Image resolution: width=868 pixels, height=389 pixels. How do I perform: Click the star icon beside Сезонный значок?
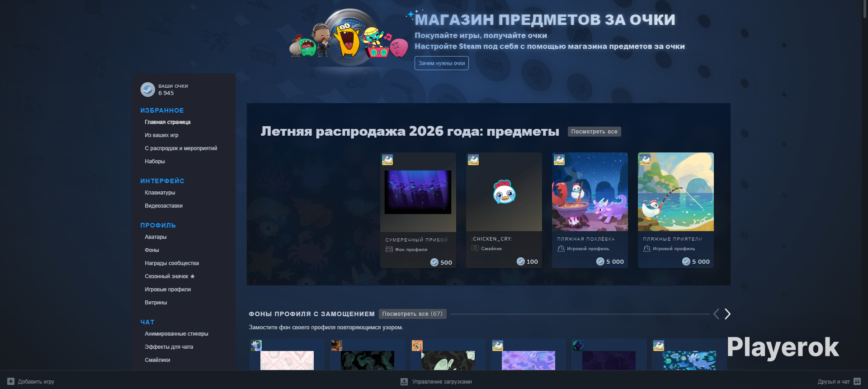point(193,276)
